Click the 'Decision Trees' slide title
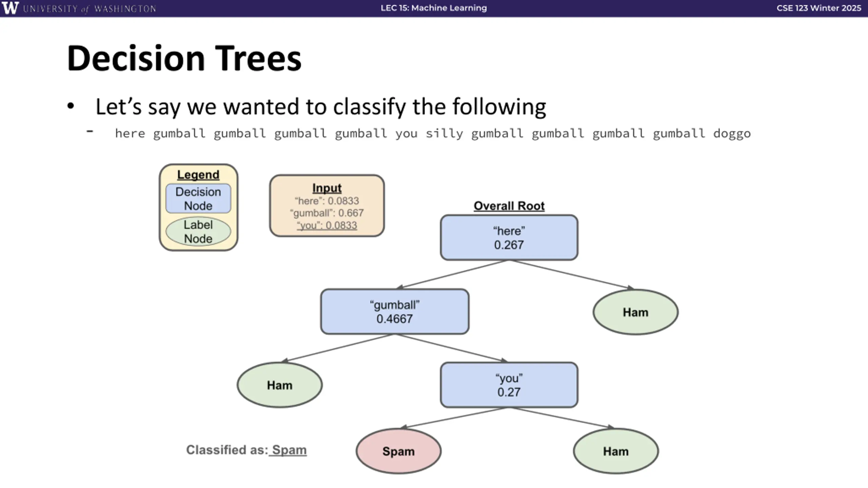 [x=184, y=58]
